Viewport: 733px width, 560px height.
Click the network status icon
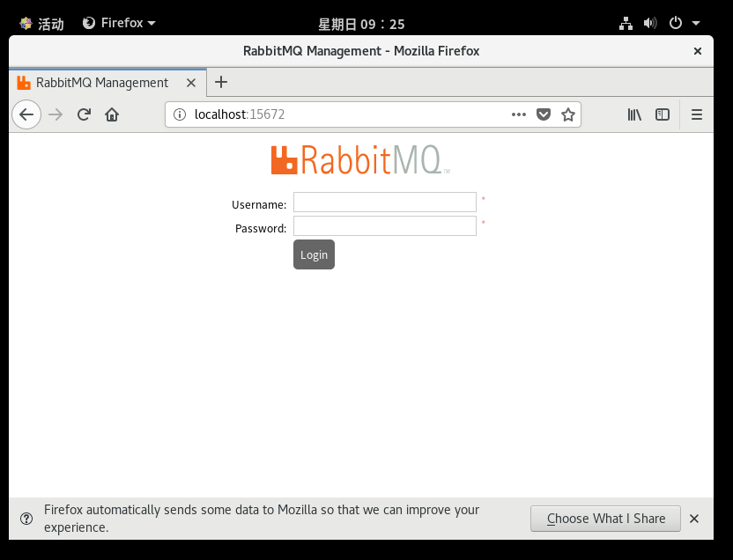[x=626, y=23]
